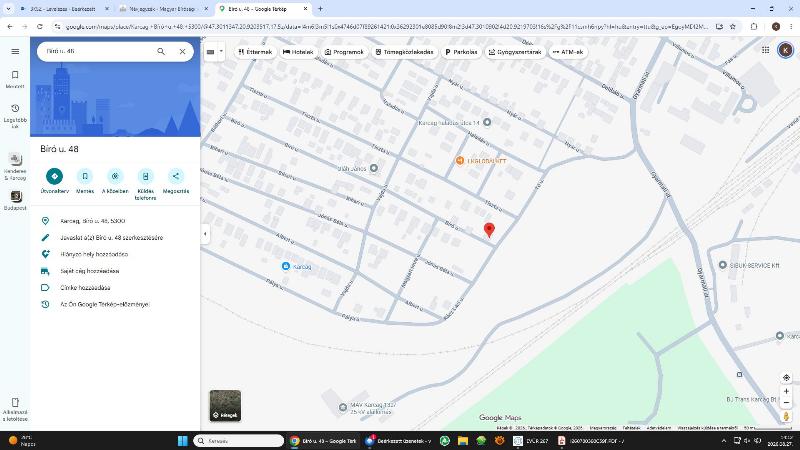Select the Parkolás filter chip
Image resolution: width=800 pixels, height=450 pixels.
click(x=461, y=52)
